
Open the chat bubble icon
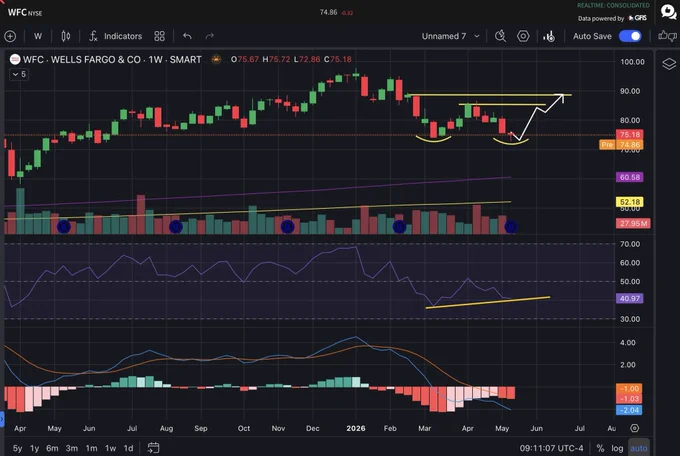pos(668,11)
